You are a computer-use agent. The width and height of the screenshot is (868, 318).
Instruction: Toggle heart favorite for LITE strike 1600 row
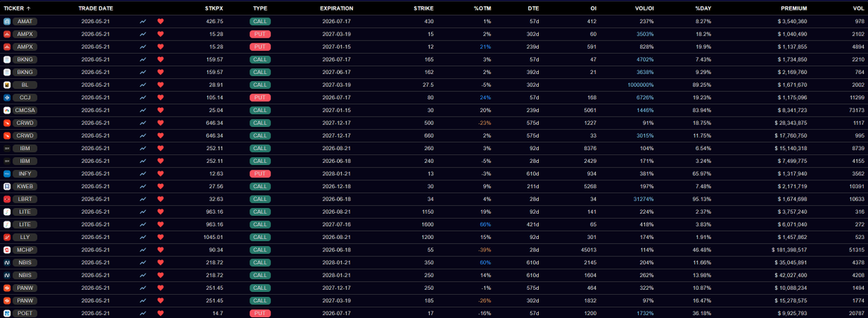(x=161, y=225)
